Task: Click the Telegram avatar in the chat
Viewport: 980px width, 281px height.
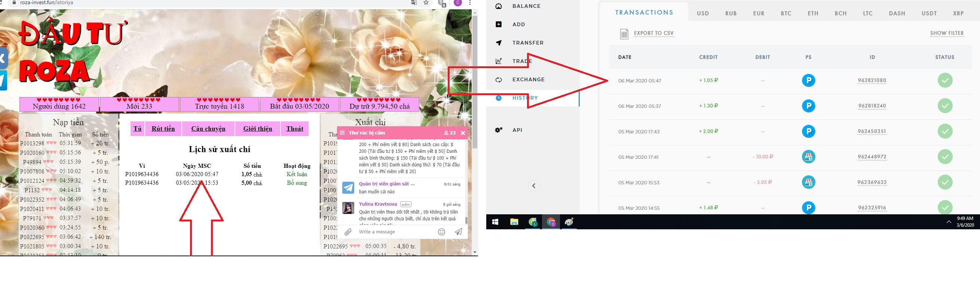Action: [x=348, y=188]
